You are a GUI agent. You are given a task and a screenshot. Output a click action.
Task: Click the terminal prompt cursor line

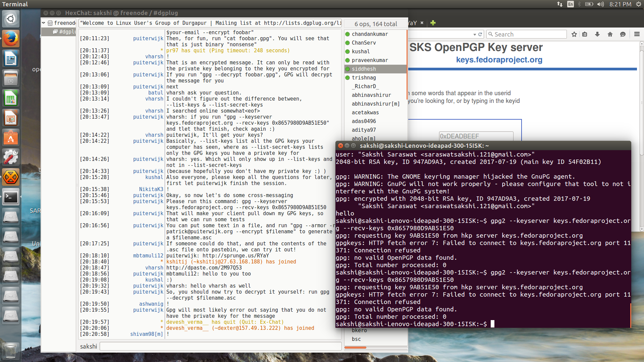pyautogui.click(x=483, y=324)
